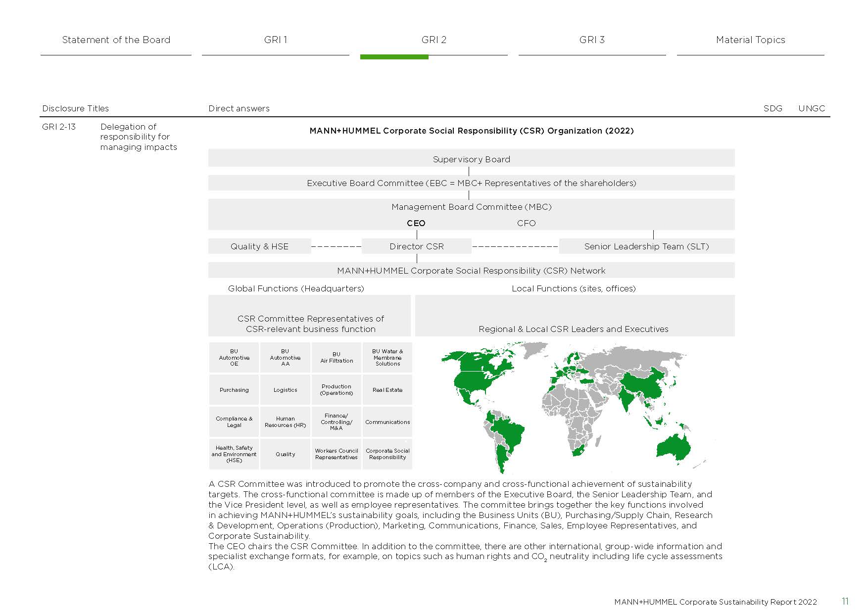This screenshot has width=868, height=614.
Task: Click the Supervisory Board box
Action: click(471, 159)
